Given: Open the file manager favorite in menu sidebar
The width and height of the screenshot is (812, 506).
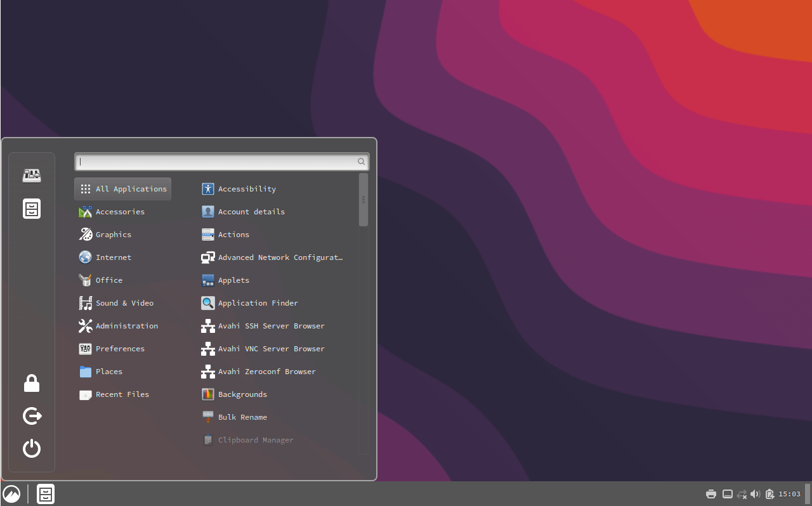Looking at the screenshot, I should pos(32,209).
